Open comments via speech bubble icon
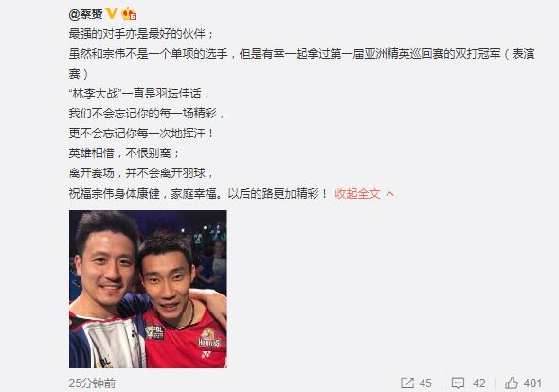 pos(458,383)
